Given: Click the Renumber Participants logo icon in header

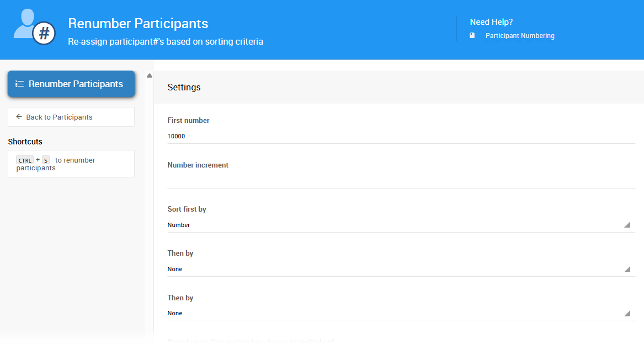Looking at the screenshot, I should pyautogui.click(x=34, y=27).
